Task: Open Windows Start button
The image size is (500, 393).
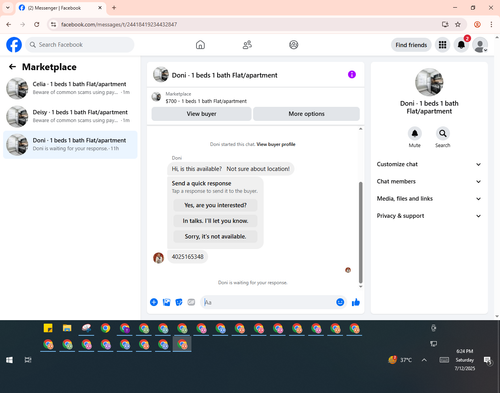Action: 9,360
